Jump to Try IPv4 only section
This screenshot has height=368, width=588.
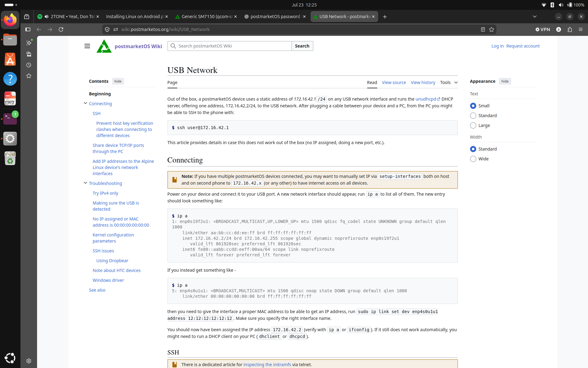coord(105,193)
